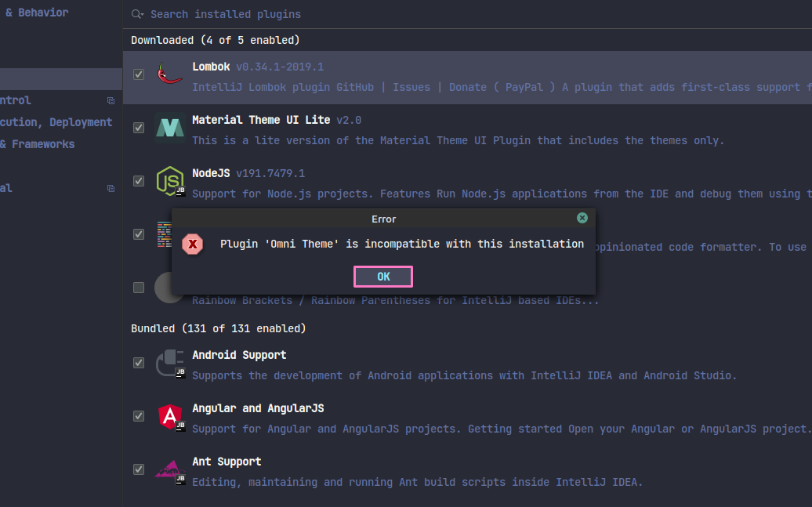Open '& Frameworks' settings category
This screenshot has width=812, height=507.
click(38, 144)
